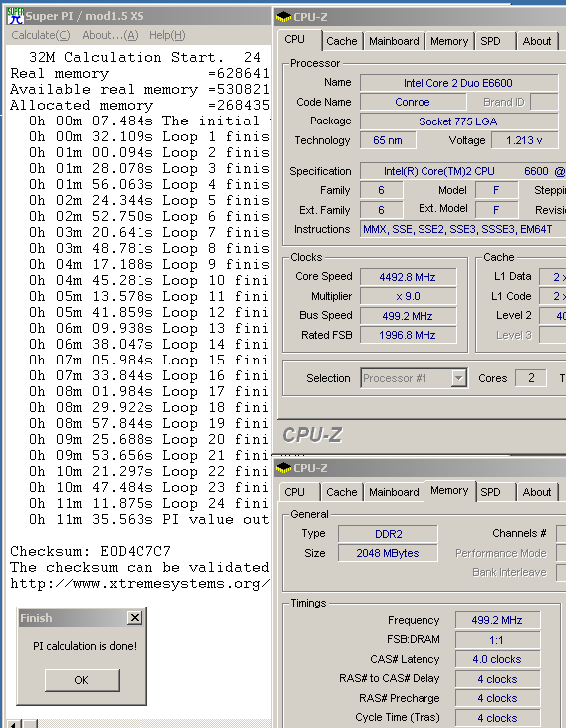
Task: Open the About tab in upper CPU-Z
Action: [x=537, y=41]
